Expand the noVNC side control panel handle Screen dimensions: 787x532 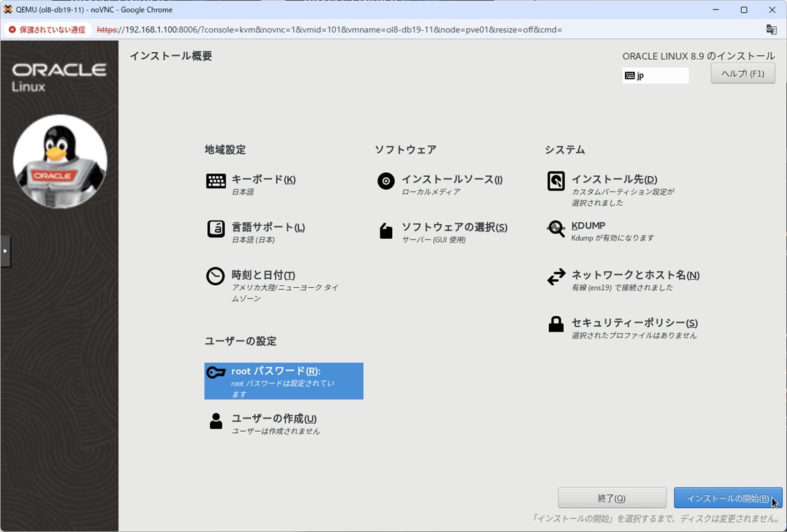pos(5,251)
